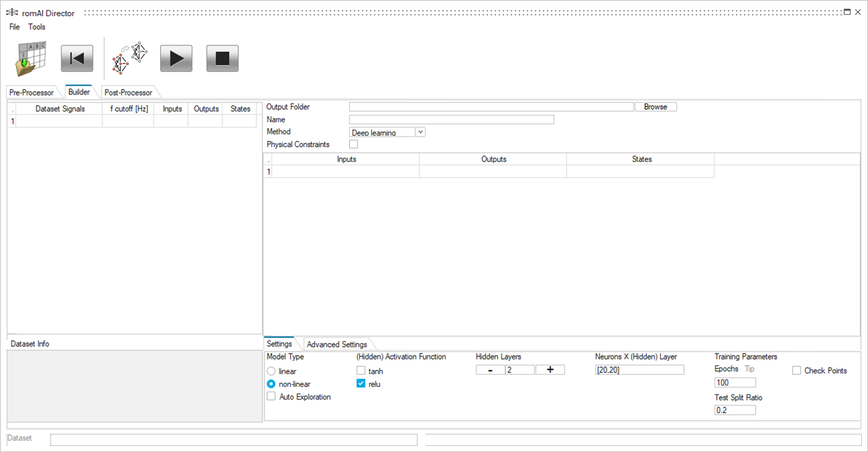Enable the Auto Exploration checkbox
868x452 pixels.
pyautogui.click(x=271, y=396)
